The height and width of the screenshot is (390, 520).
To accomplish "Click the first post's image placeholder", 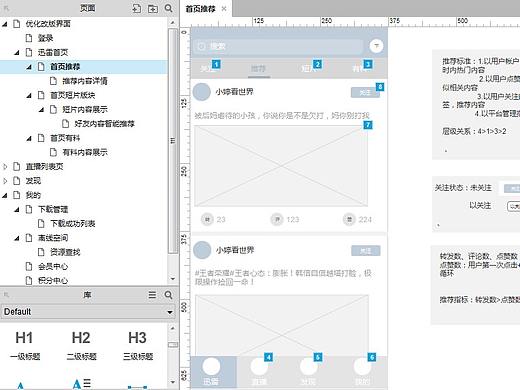I will [281, 166].
